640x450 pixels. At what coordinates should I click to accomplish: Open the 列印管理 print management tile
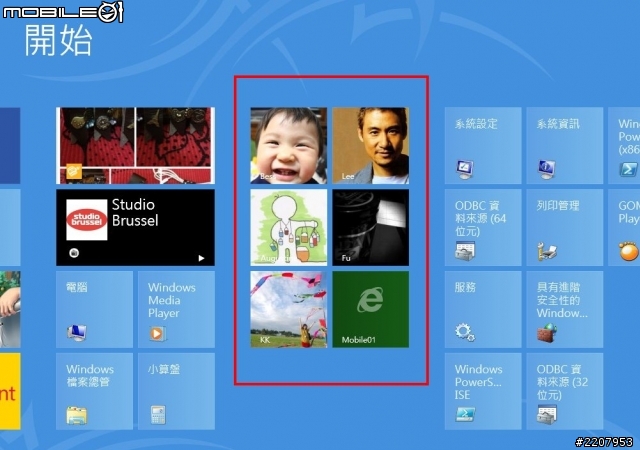click(x=564, y=227)
